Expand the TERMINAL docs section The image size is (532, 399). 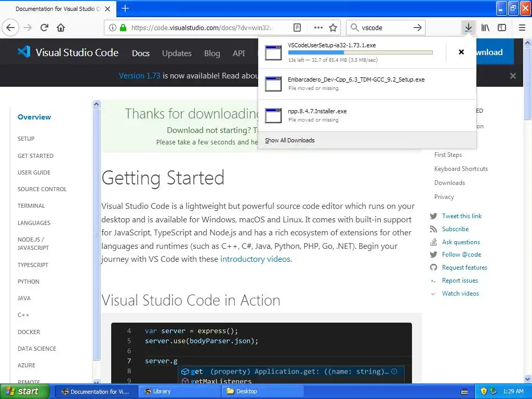pos(31,206)
